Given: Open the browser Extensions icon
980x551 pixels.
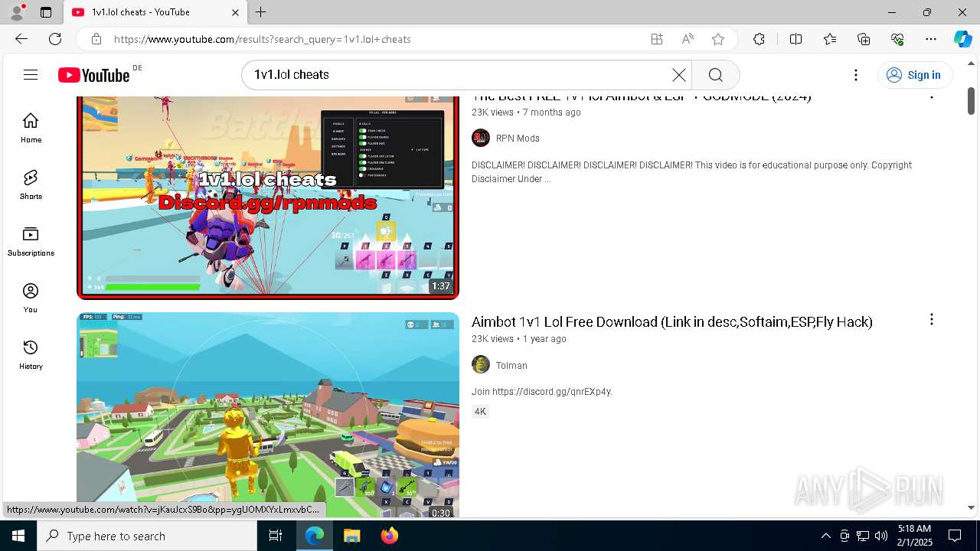Looking at the screenshot, I should pos(759,39).
